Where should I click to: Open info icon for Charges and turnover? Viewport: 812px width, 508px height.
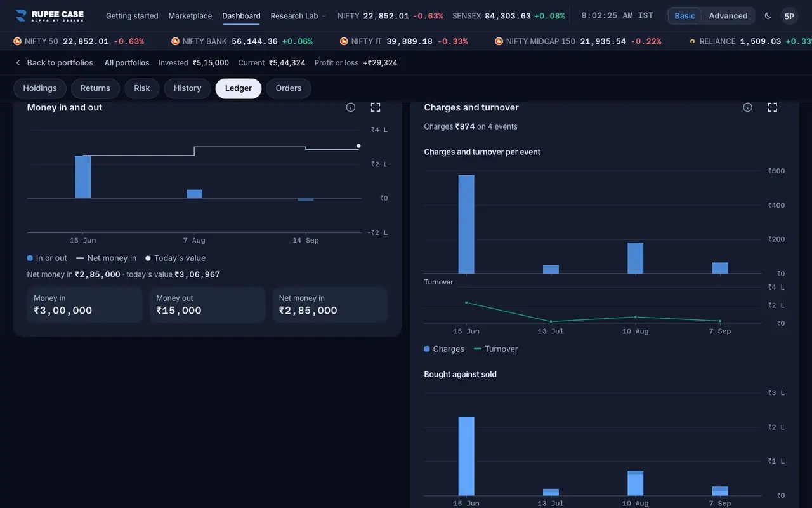(748, 107)
